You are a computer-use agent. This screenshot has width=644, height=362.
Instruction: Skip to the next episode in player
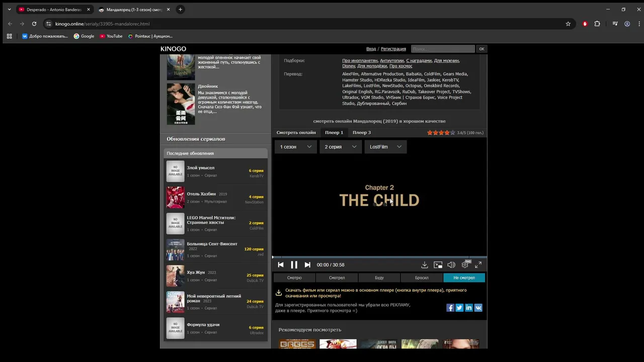coord(307,265)
